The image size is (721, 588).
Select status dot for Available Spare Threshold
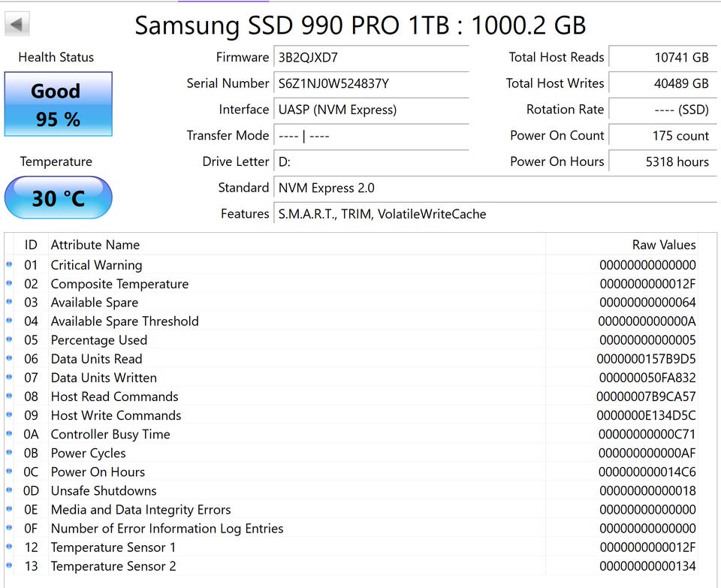(9, 321)
